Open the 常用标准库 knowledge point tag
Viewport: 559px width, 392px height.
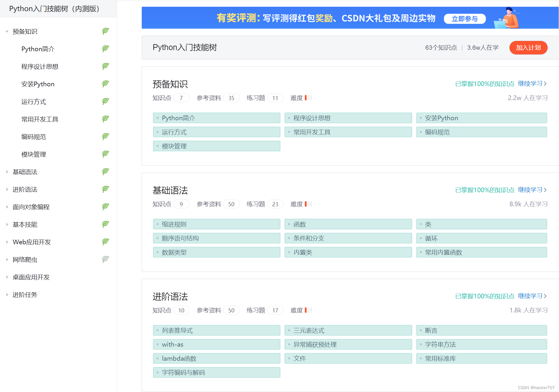click(x=481, y=358)
